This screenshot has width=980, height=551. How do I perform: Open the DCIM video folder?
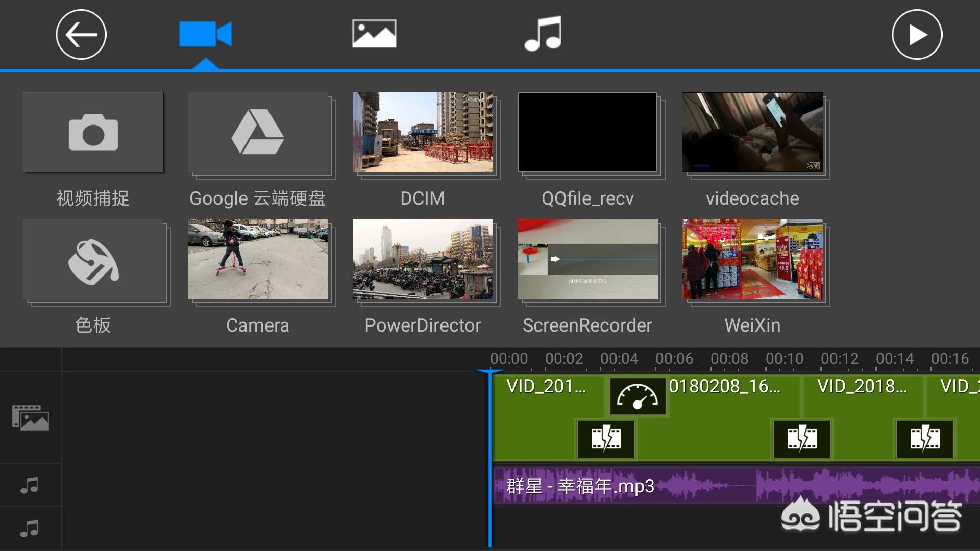pos(423,133)
